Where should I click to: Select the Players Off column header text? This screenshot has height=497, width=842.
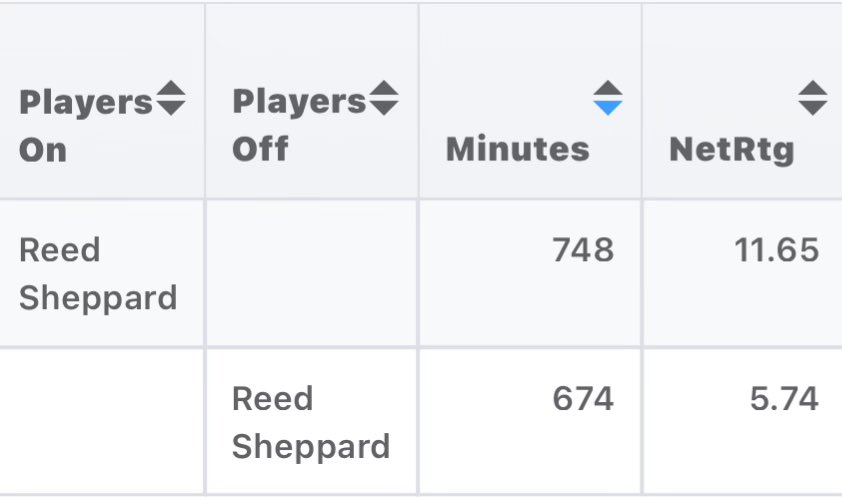[x=299, y=125]
